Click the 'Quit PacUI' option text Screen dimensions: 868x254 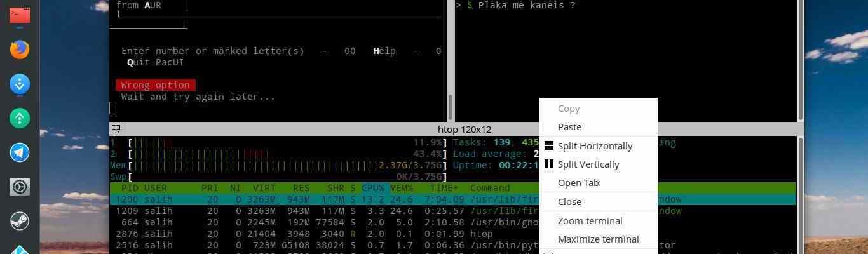pyautogui.click(x=156, y=62)
